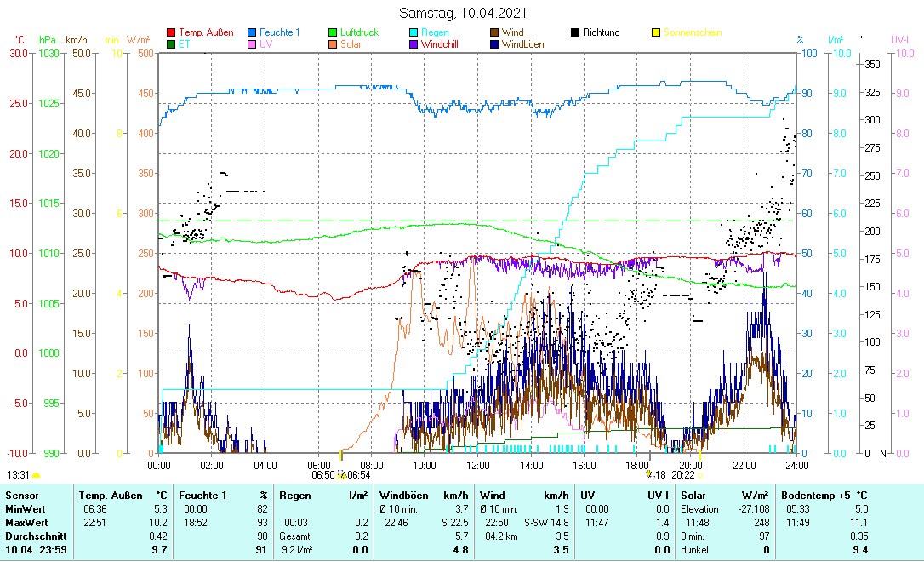Click the dark blue Windböen legend square

click(494, 44)
